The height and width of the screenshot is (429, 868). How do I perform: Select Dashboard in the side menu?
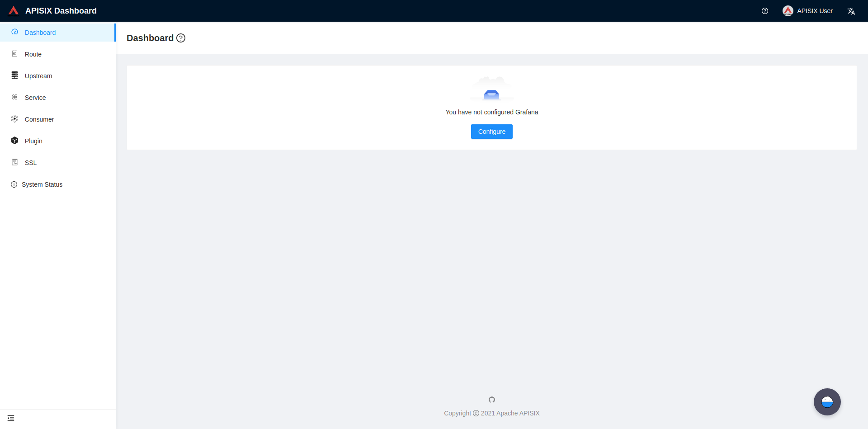pos(58,33)
